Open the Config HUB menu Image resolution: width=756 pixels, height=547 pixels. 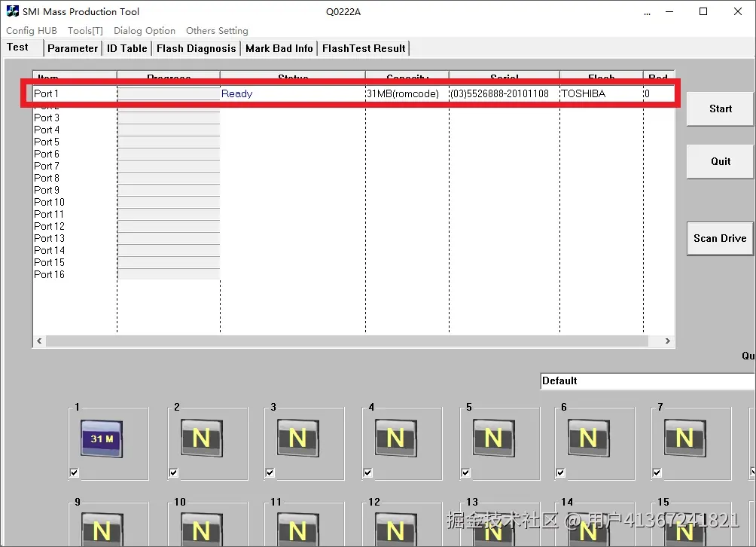click(32, 30)
